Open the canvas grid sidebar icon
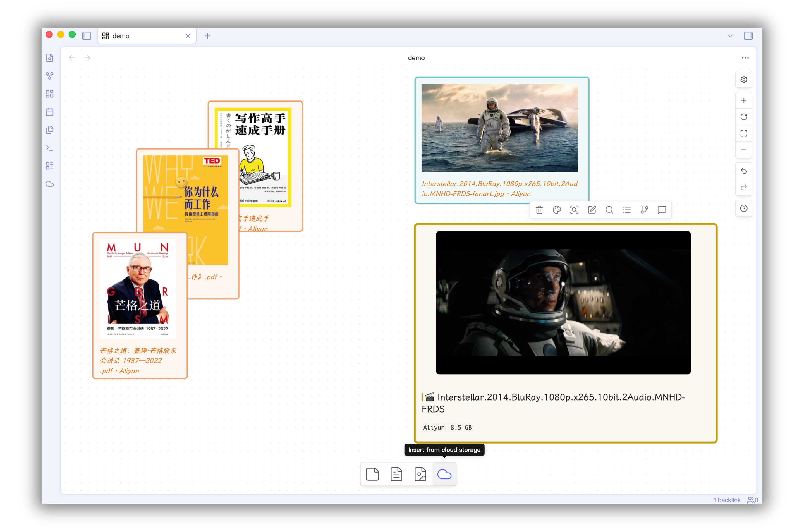 click(x=50, y=94)
